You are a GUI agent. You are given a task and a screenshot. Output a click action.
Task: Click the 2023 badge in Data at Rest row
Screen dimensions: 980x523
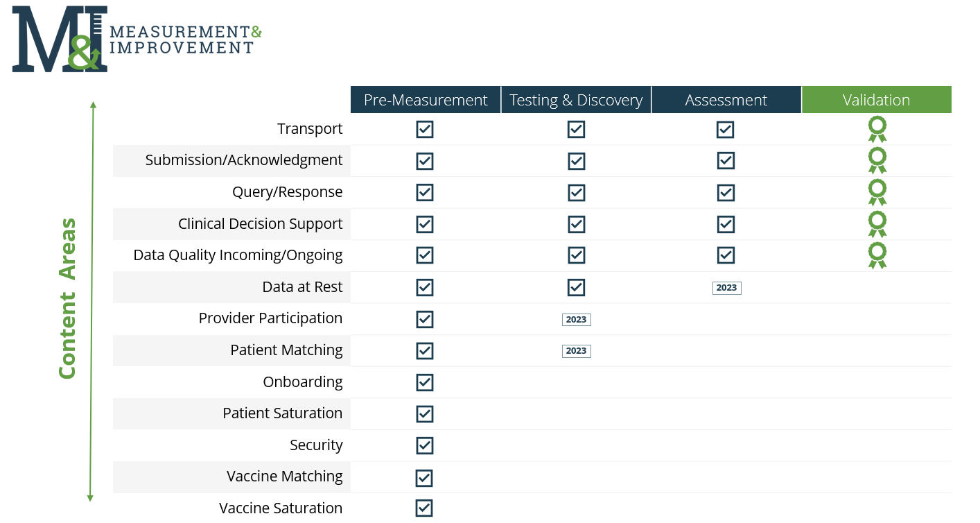point(726,288)
